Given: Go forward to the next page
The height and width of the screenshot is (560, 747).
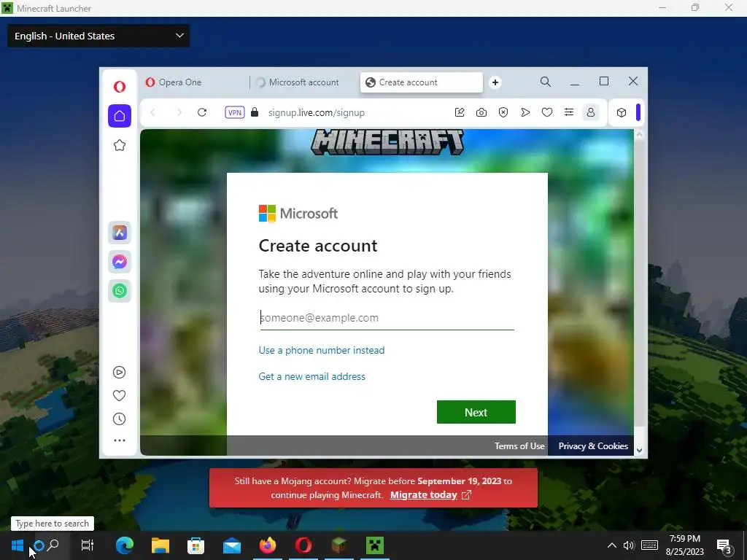Looking at the screenshot, I should tap(179, 112).
